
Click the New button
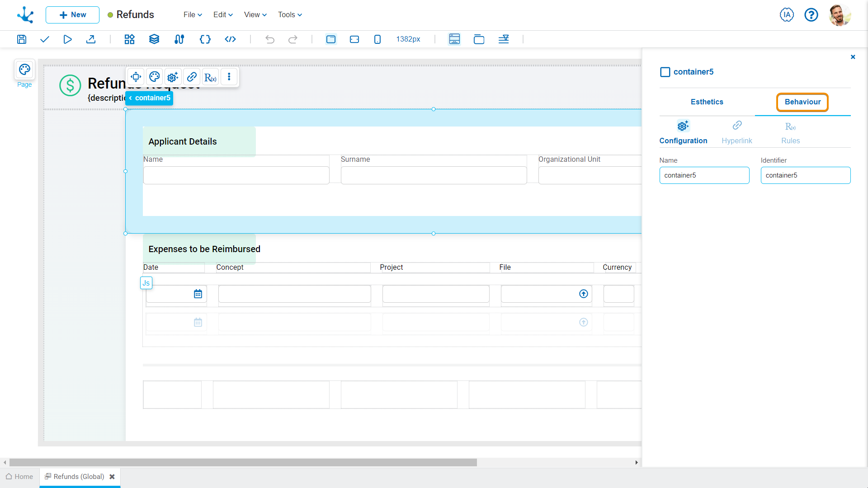pos(72,15)
